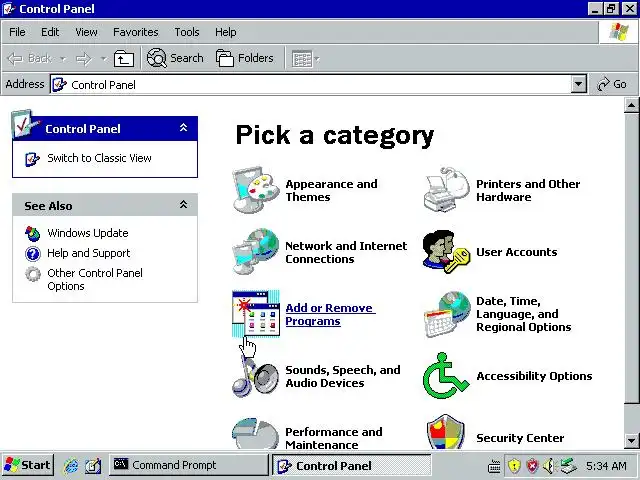Click the Security Center text link

pyautogui.click(x=520, y=438)
